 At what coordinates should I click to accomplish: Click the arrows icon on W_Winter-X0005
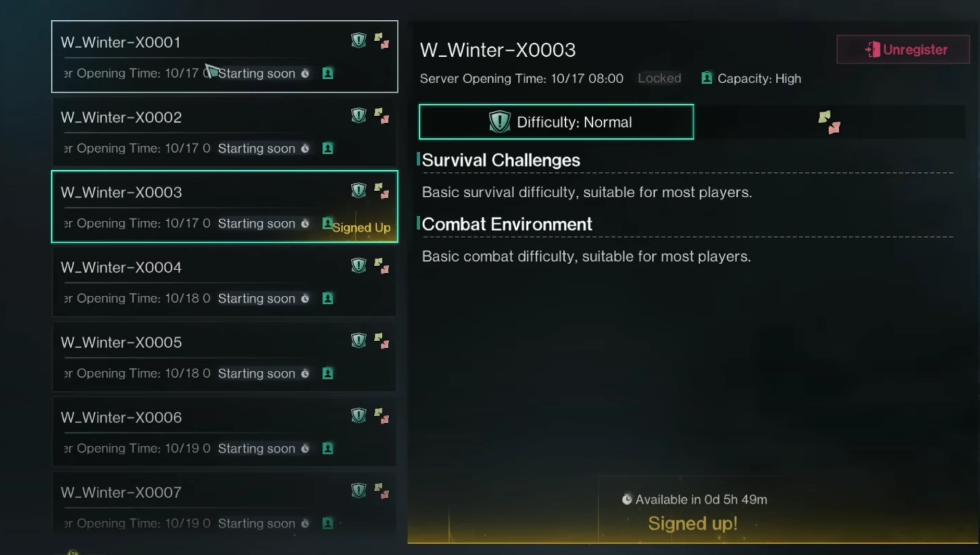(381, 341)
